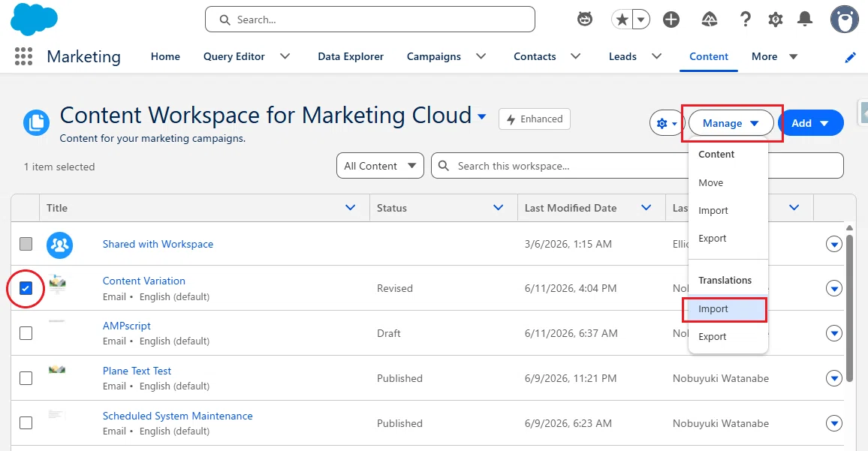Select the AMPscript row checkbox
The height and width of the screenshot is (451, 868).
pyautogui.click(x=26, y=333)
